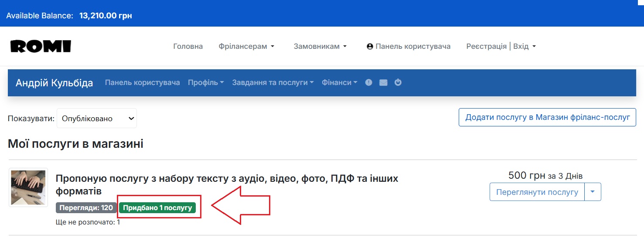Image resolution: width=644 pixels, height=238 pixels.
Task: Open the alert exclamation icon in user bar
Action: click(369, 82)
